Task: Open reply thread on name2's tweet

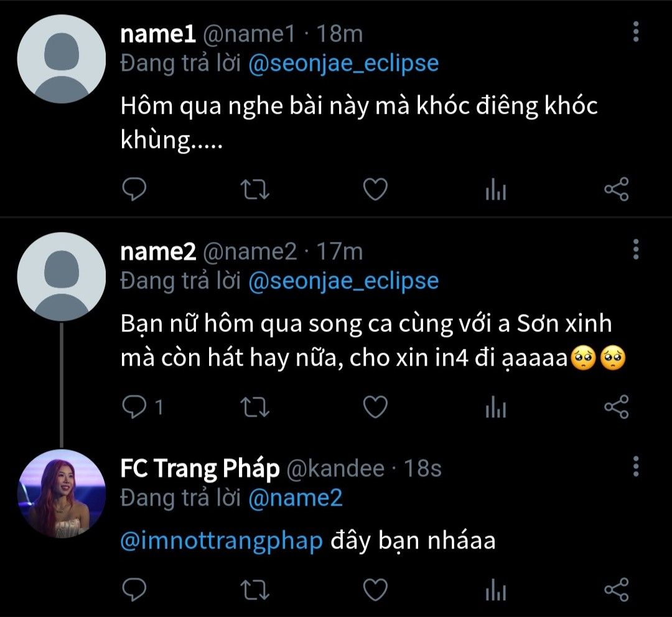Action: tap(134, 407)
